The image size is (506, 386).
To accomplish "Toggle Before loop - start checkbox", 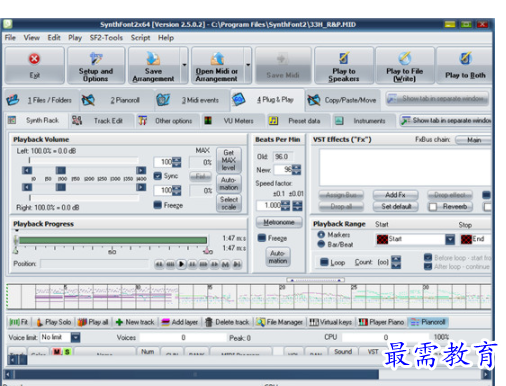I will (428, 258).
